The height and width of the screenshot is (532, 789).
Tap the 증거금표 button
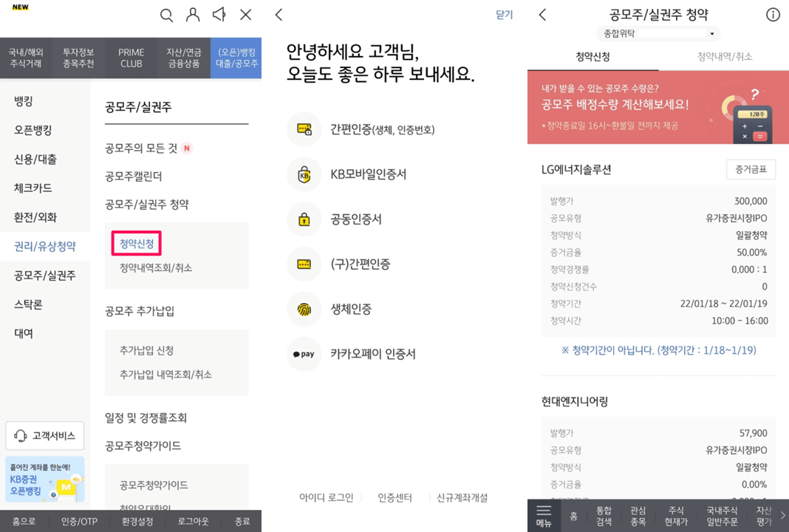click(751, 170)
